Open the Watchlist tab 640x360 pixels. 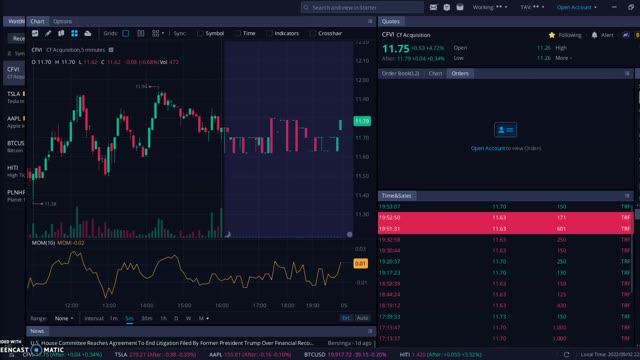tap(15, 21)
